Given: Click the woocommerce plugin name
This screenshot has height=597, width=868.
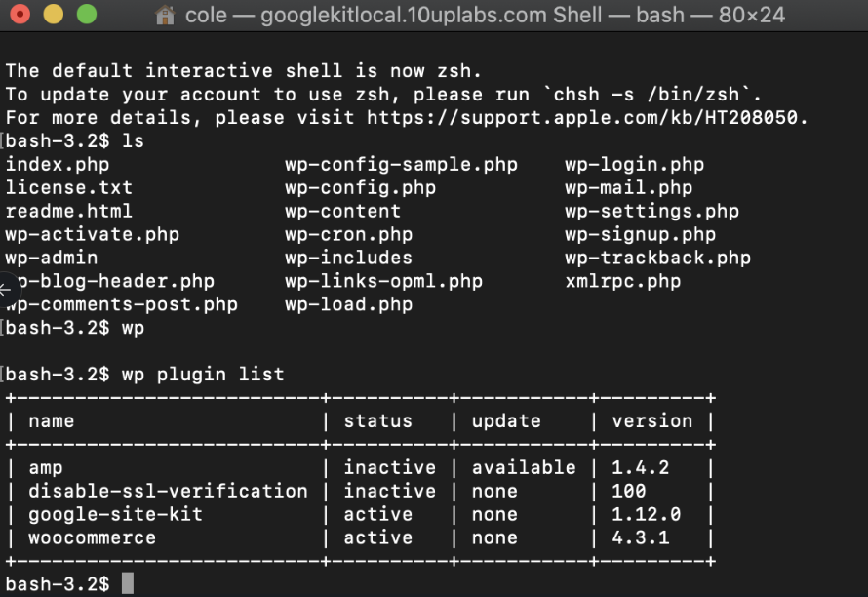Looking at the screenshot, I should point(94,537).
